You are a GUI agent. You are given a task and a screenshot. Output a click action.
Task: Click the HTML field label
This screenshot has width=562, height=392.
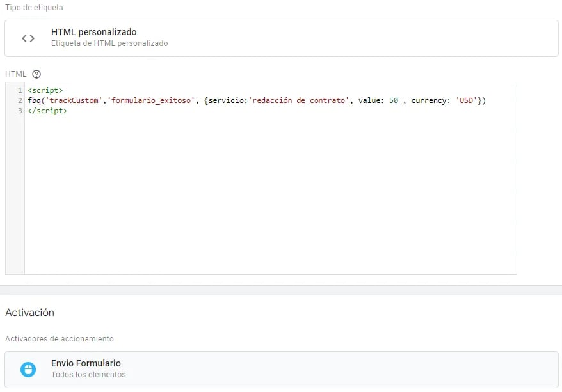16,74
